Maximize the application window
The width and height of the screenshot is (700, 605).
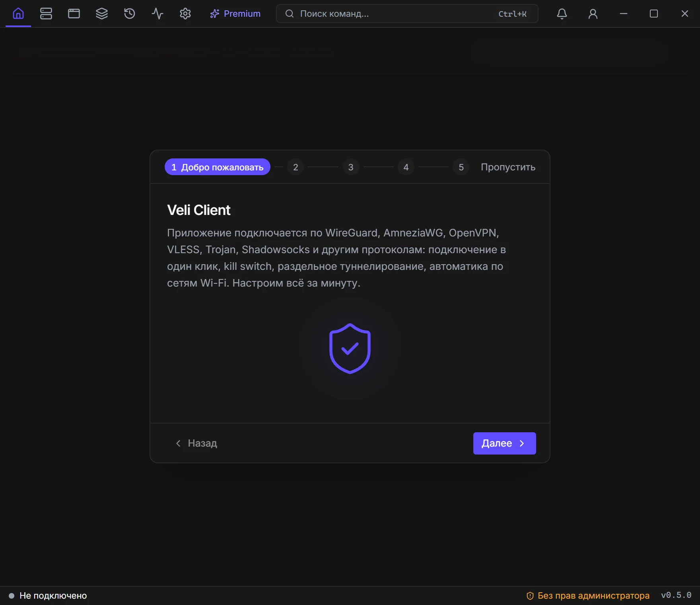[x=654, y=14]
